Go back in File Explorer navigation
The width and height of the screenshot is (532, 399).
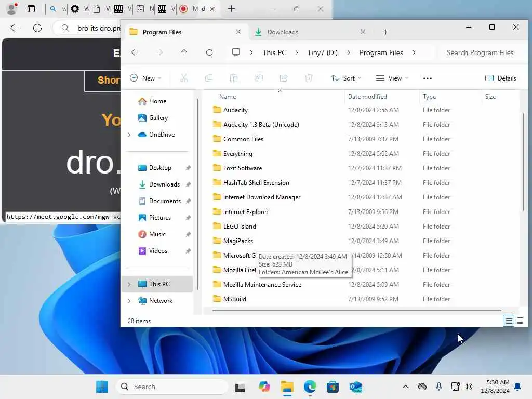point(135,52)
